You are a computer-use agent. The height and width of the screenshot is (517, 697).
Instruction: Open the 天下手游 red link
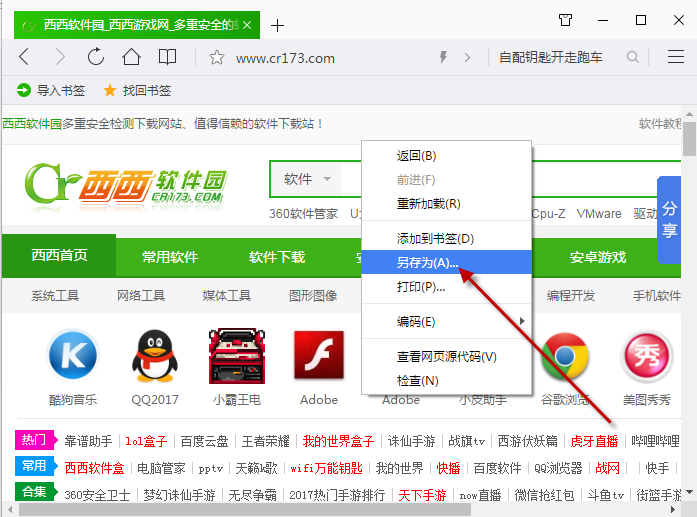click(x=422, y=495)
